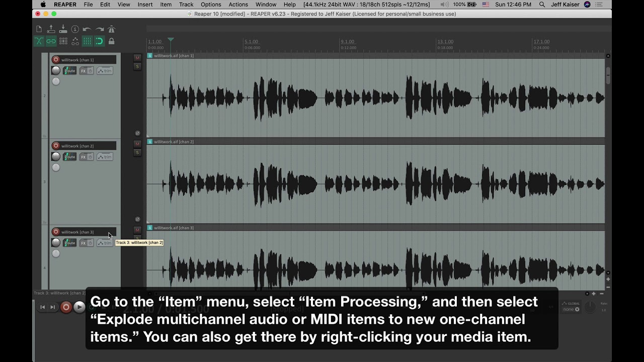Solo the chan 1 track
The height and width of the screenshot is (362, 644).
137,66
